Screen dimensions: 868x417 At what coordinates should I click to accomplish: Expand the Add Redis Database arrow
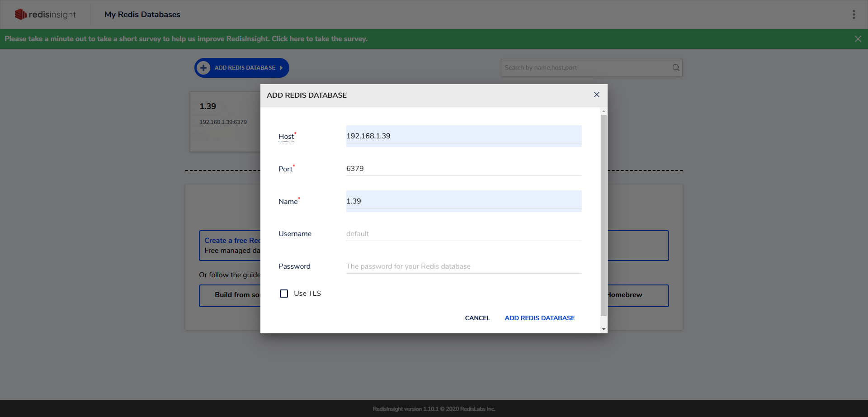[x=281, y=68]
